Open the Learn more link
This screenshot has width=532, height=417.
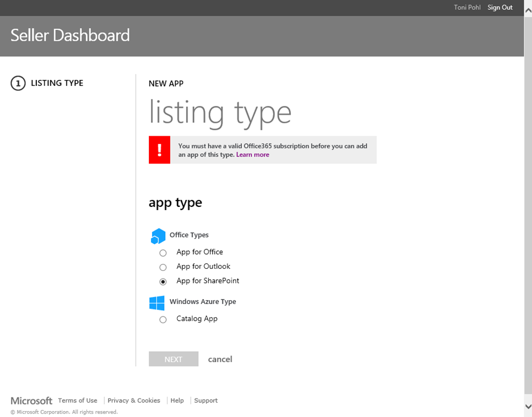click(x=253, y=155)
